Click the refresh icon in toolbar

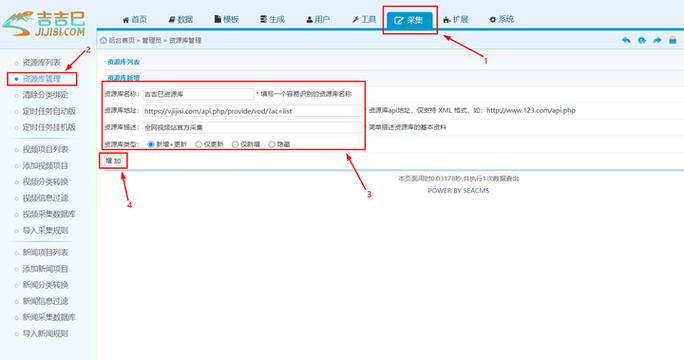pyautogui.click(x=642, y=40)
